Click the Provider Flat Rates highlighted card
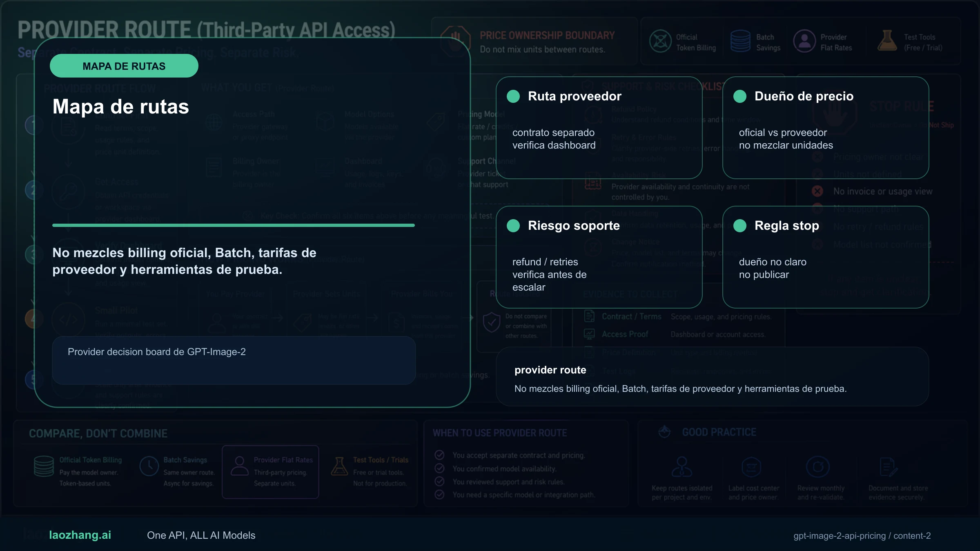Image resolution: width=980 pixels, height=551 pixels. click(270, 472)
